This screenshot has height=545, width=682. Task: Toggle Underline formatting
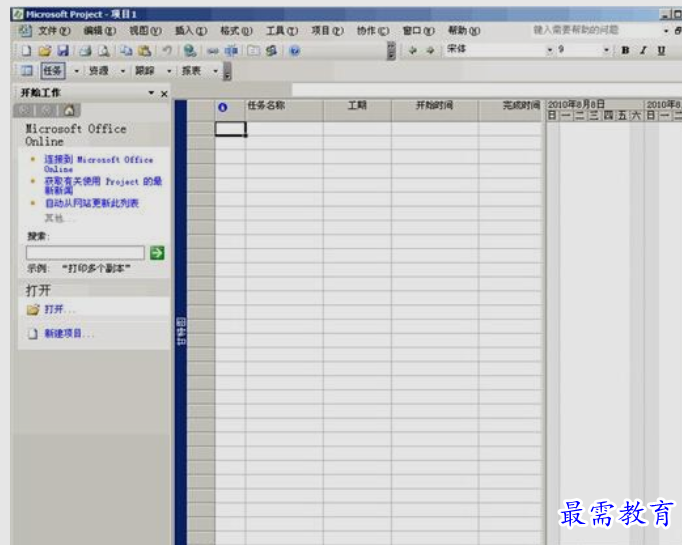point(661,50)
